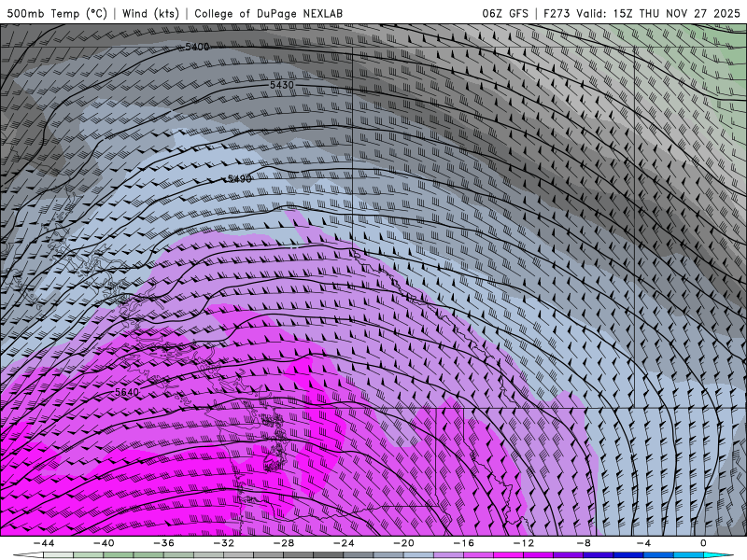The width and height of the screenshot is (747, 560).
Task: Select the -28 temperature scale label
Action: (284, 543)
